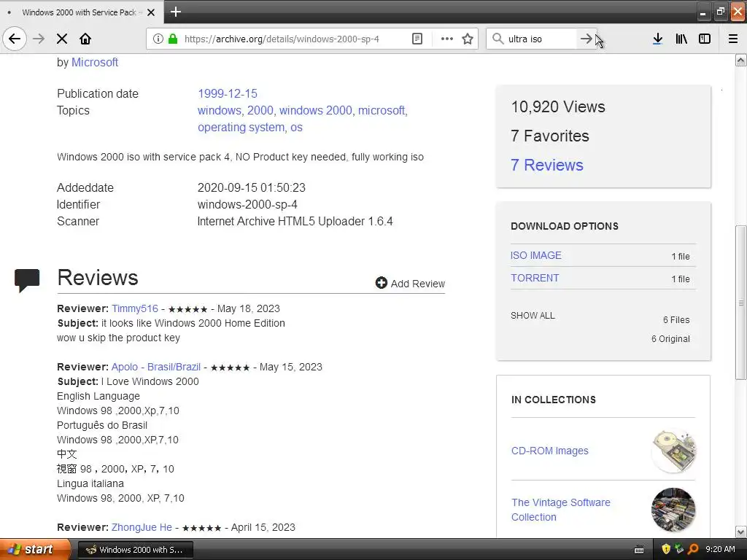
Task: Click the 6 Original files text
Action: (670, 339)
